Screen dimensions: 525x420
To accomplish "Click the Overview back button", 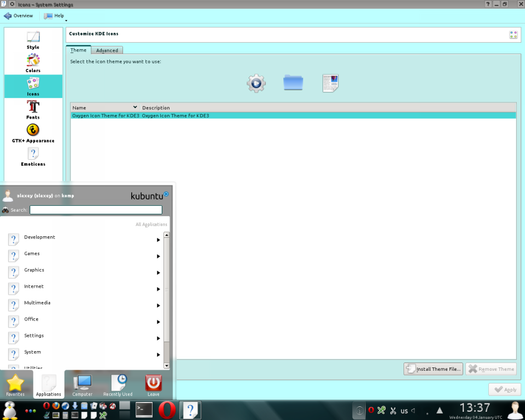I will coord(19,16).
